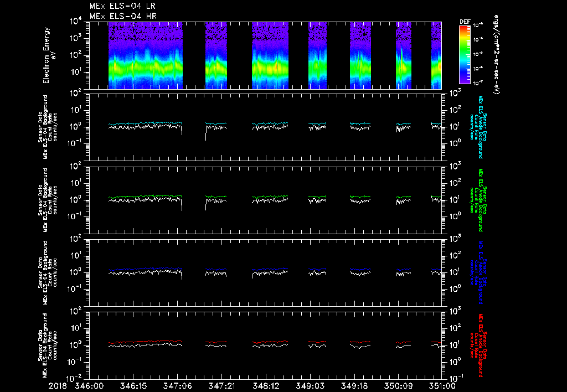Image resolution: width=567 pixels, height=392 pixels.
Task: Select the blue Anode Background right-axis label
Action: pos(478,272)
